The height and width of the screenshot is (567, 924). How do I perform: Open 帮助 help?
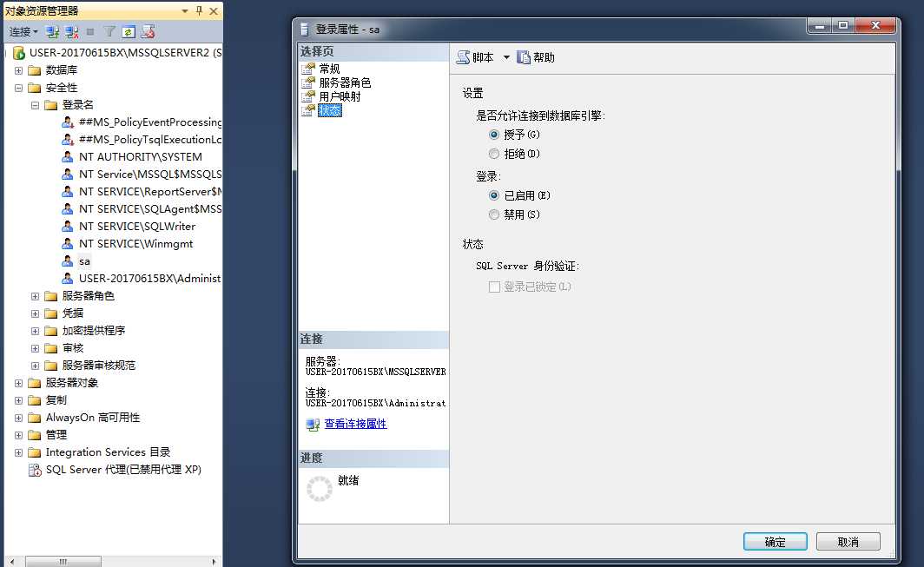(536, 57)
